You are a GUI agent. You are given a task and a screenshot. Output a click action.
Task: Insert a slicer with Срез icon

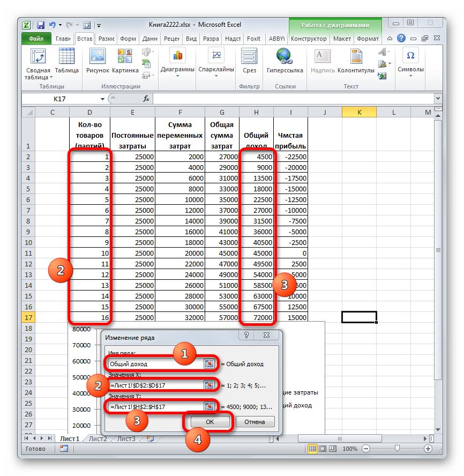click(249, 56)
